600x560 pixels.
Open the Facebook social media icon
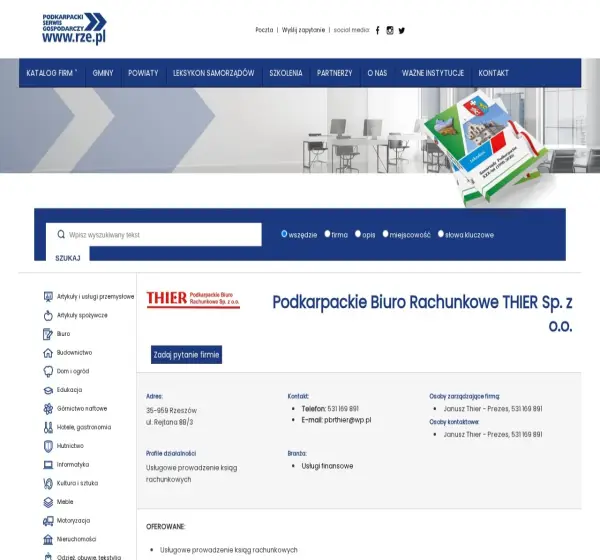(x=377, y=30)
